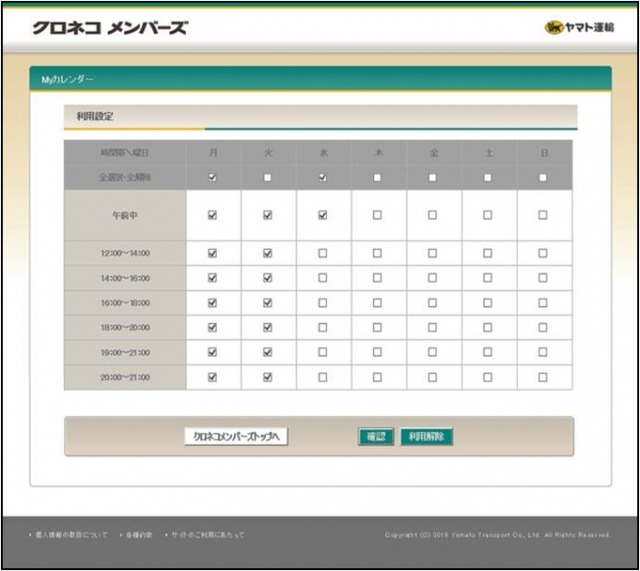The image size is (640, 571).
Task: Check 午前中 for Sunday (日)
Action: pyautogui.click(x=542, y=215)
